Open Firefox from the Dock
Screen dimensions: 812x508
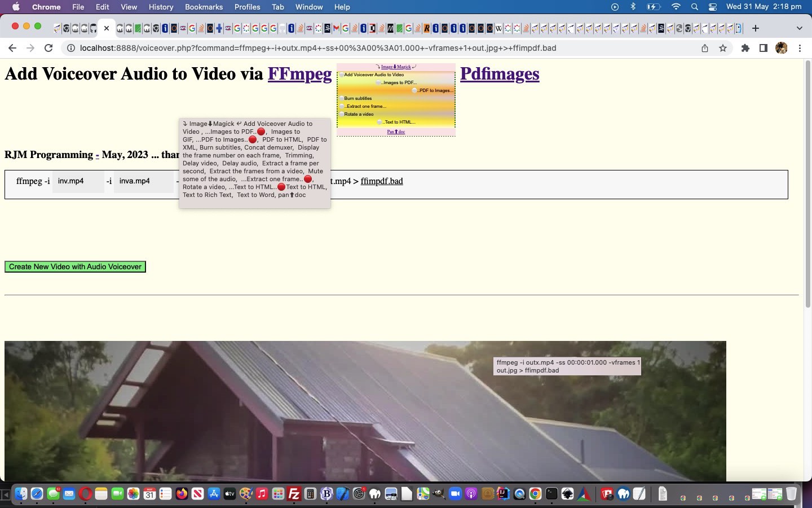pyautogui.click(x=182, y=494)
